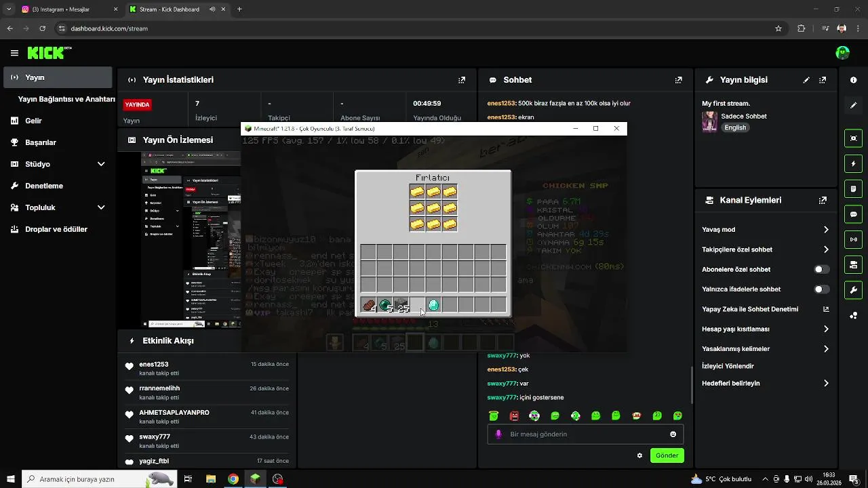The image size is (868, 488).
Task: Click the first hotbar item with count 4
Action: 369,306
